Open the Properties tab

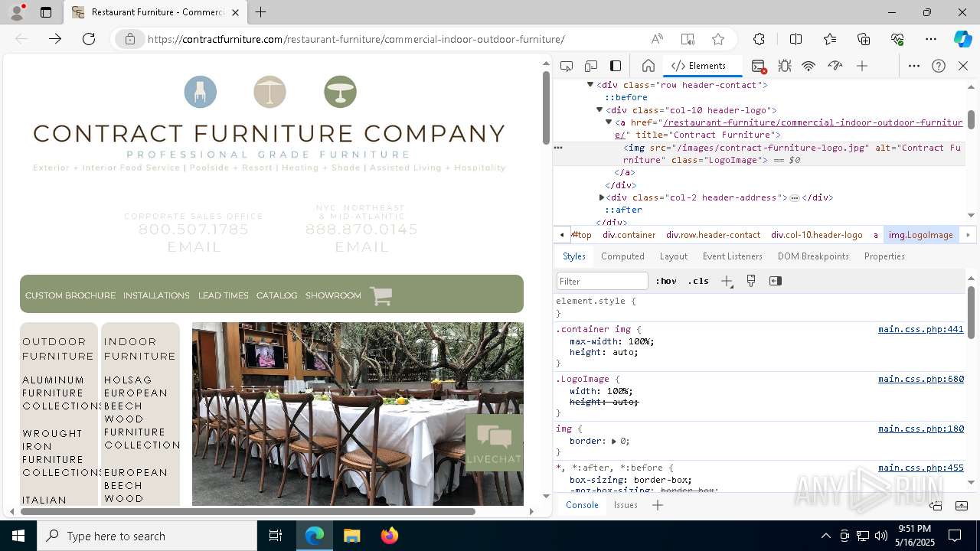884,256
